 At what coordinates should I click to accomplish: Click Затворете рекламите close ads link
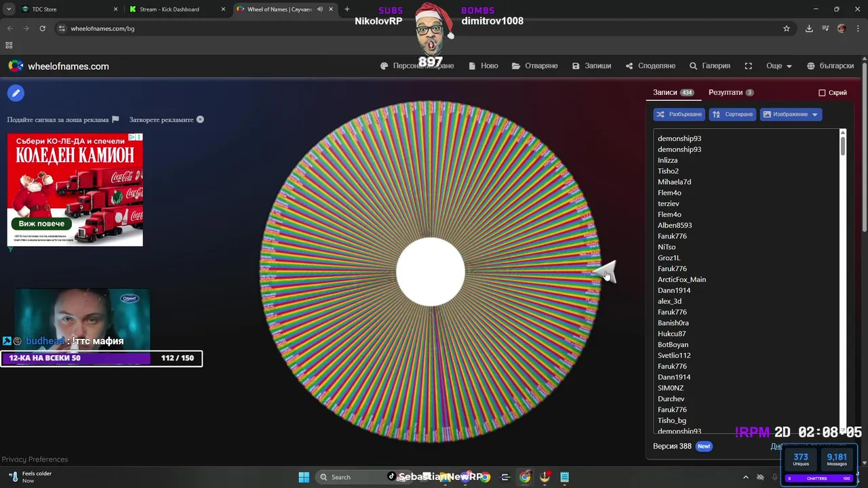pyautogui.click(x=166, y=119)
